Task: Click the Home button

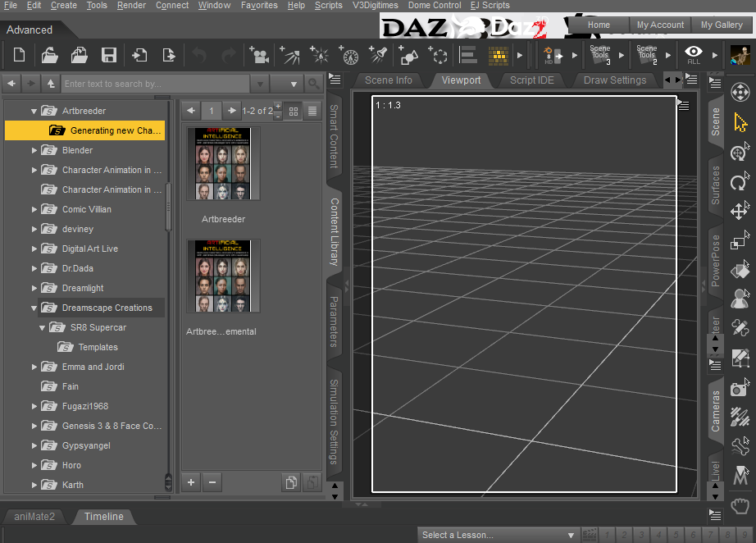Action: [599, 25]
